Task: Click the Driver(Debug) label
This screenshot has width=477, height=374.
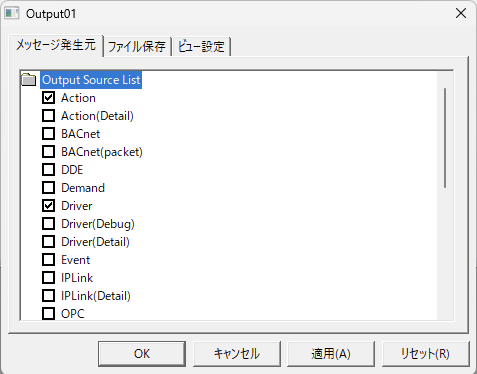Action: tap(98, 224)
